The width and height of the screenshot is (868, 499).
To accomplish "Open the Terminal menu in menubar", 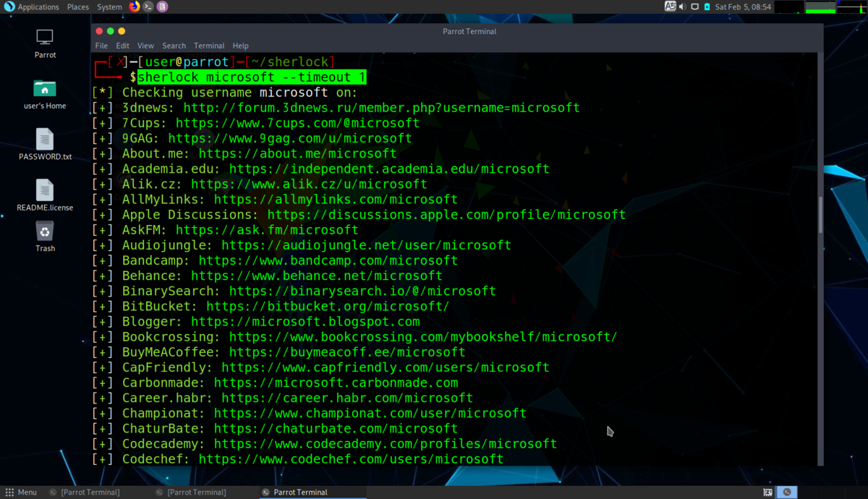I will (209, 46).
